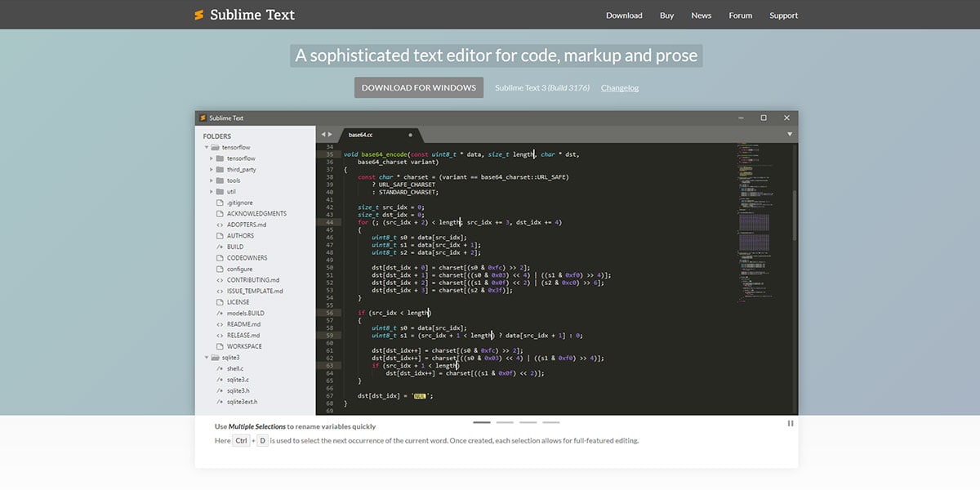The height and width of the screenshot is (490, 980).
Task: Switch to the fourth slideshow indicator
Action: 551,422
